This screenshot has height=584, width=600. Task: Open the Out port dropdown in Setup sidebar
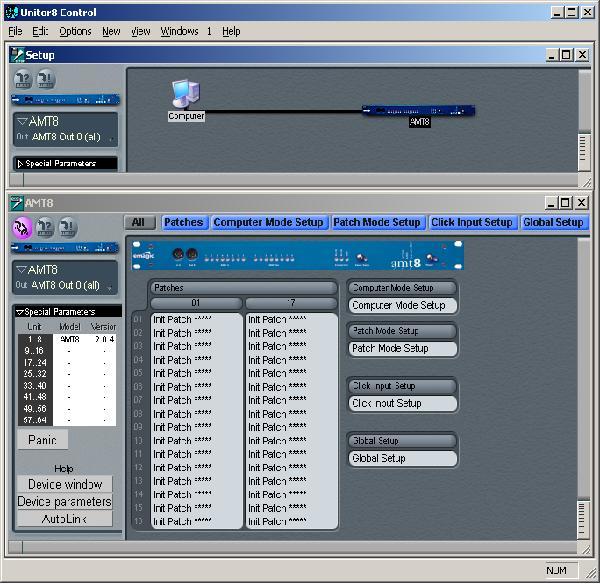click(x=111, y=139)
